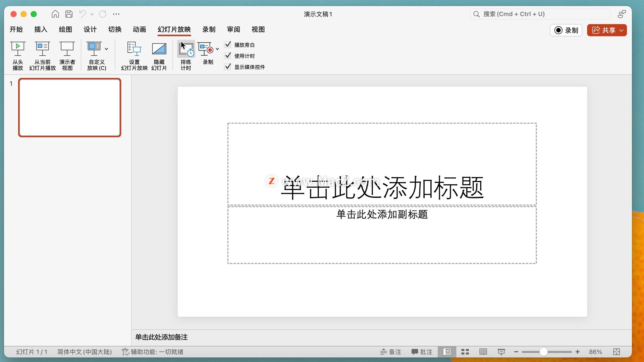The width and height of the screenshot is (644, 362).
Task: Open the Insert (插入) tab
Action: (41, 29)
